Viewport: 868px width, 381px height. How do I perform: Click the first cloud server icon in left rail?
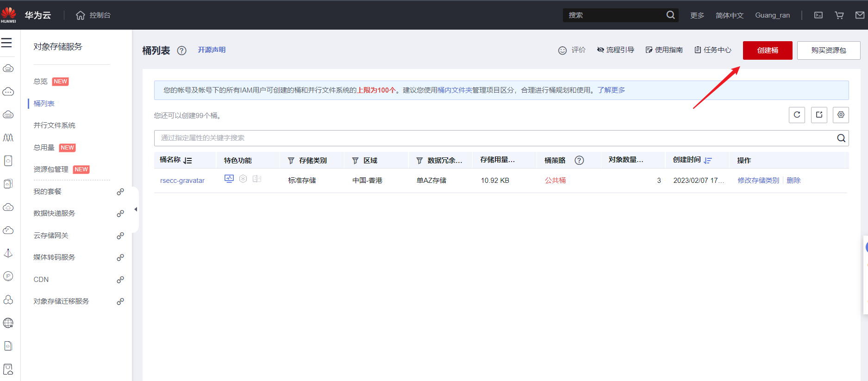pos(8,69)
